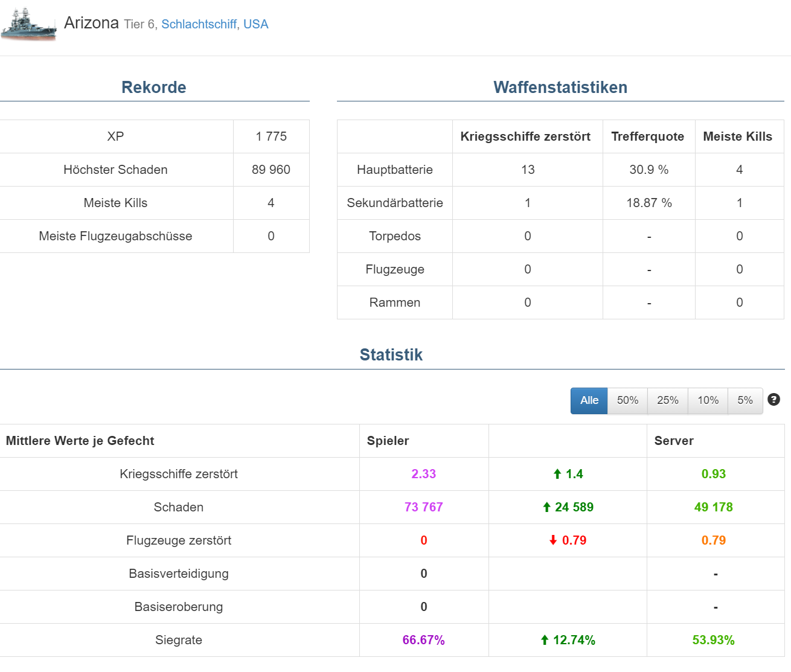The width and height of the screenshot is (791, 672).
Task: Click the Kriegsschiffe zerstört column header
Action: (525, 136)
